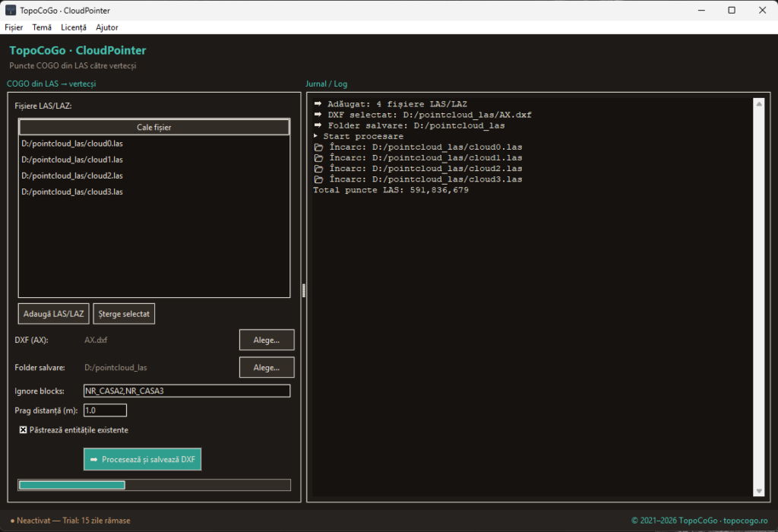778x532 pixels.
Task: Click folder icon beside 'Încarc: cloud0.las' log
Action: pos(318,147)
